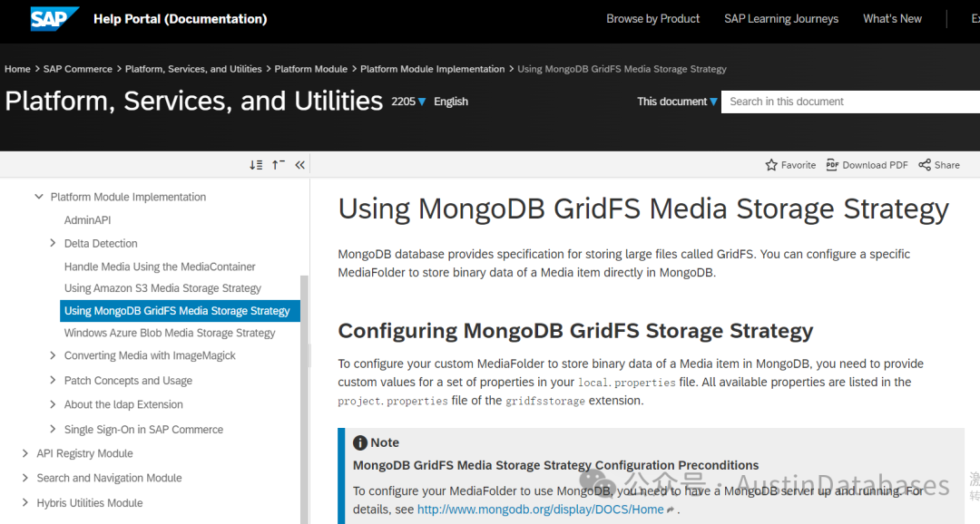
Task: Expand Search and Navigation Module node
Action: pyautogui.click(x=25, y=478)
